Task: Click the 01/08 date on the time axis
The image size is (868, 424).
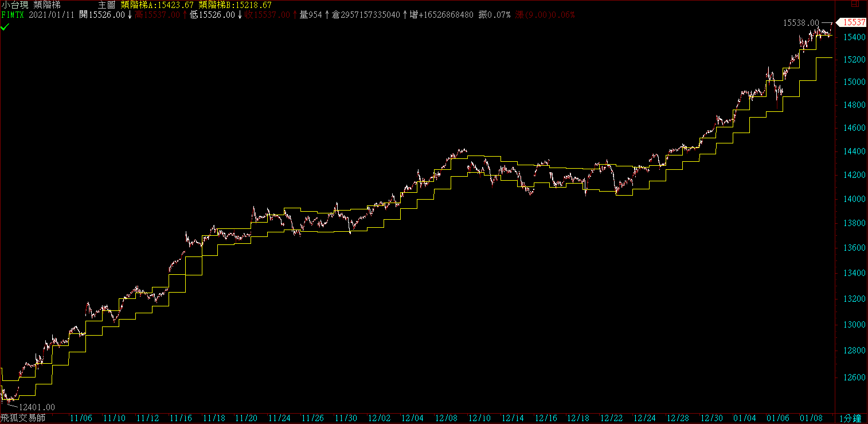Action: coord(811,419)
